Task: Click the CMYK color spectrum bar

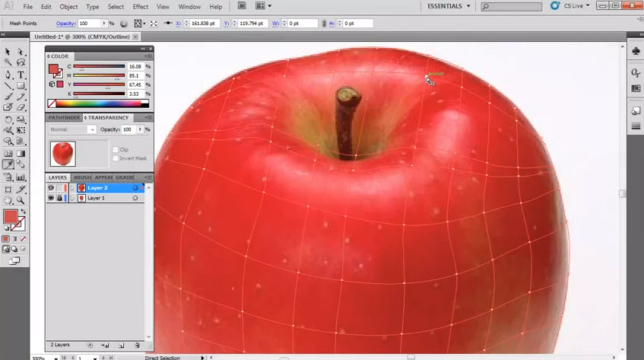Action: click(103, 104)
